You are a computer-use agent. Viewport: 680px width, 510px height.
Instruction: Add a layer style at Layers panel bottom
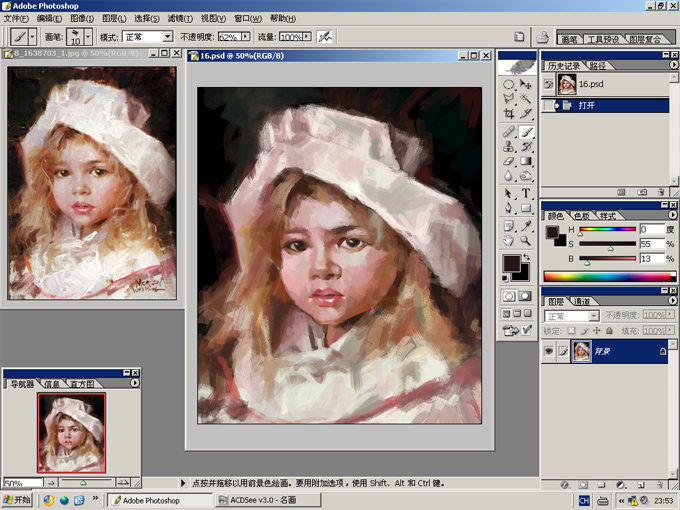(x=565, y=485)
